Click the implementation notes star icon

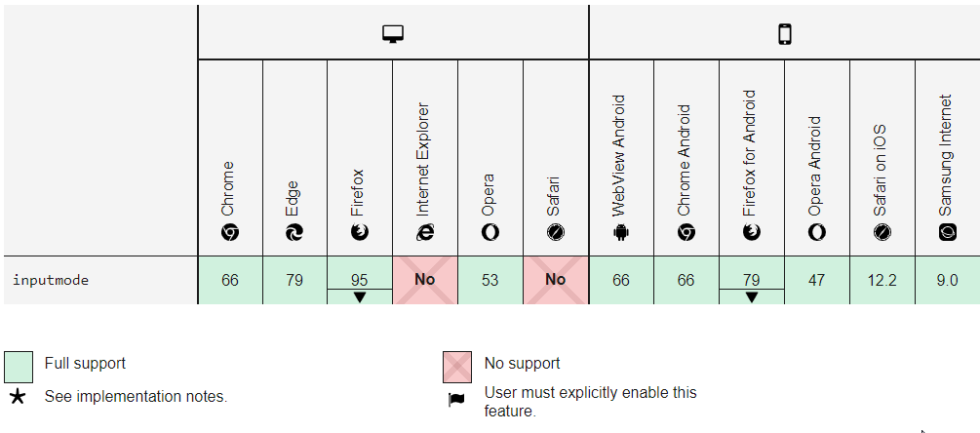coord(18,397)
